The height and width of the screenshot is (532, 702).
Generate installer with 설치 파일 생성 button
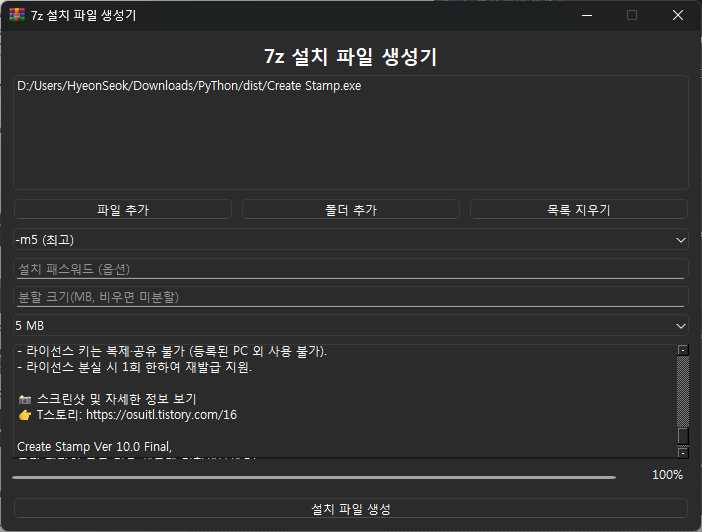[351, 509]
